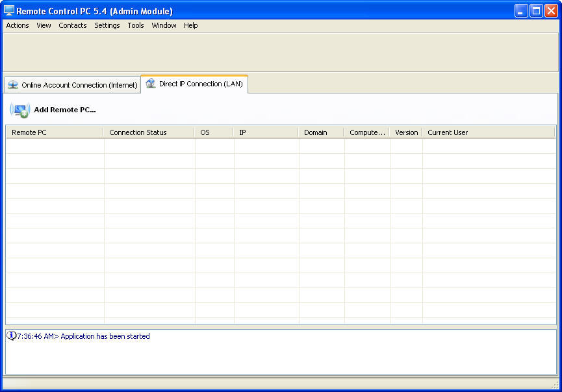Switch to Direct IP Connection (LAN) tab
The height and width of the screenshot is (392, 562).
click(201, 84)
